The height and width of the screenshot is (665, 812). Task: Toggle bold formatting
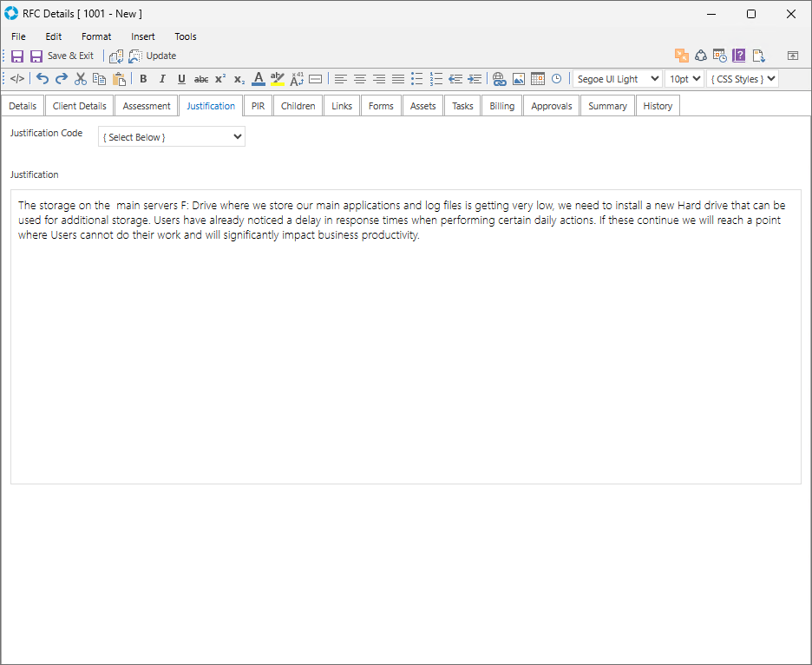pyautogui.click(x=143, y=79)
